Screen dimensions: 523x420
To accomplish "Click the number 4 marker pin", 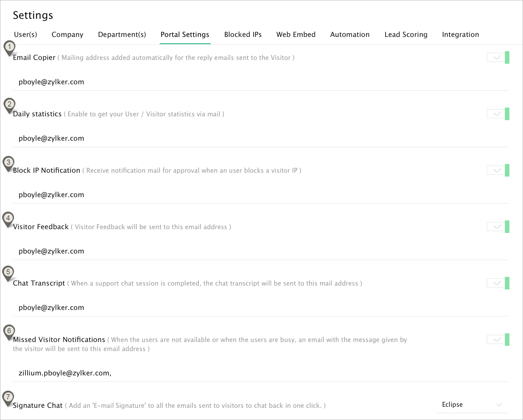I will tap(8, 218).
